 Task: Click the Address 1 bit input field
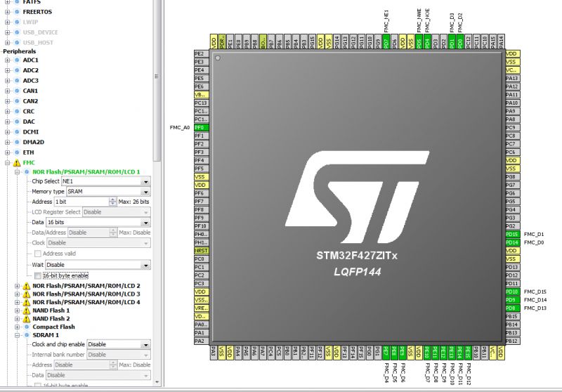[x=81, y=202]
